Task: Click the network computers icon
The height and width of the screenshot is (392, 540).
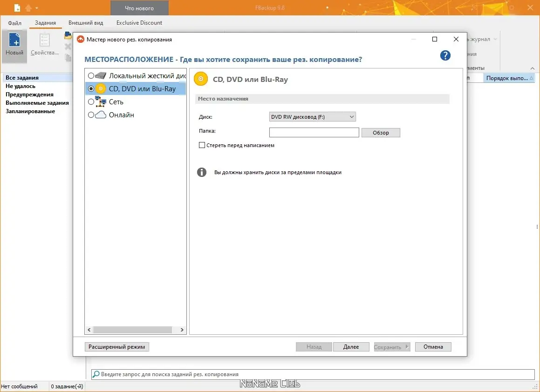Action: click(x=101, y=101)
